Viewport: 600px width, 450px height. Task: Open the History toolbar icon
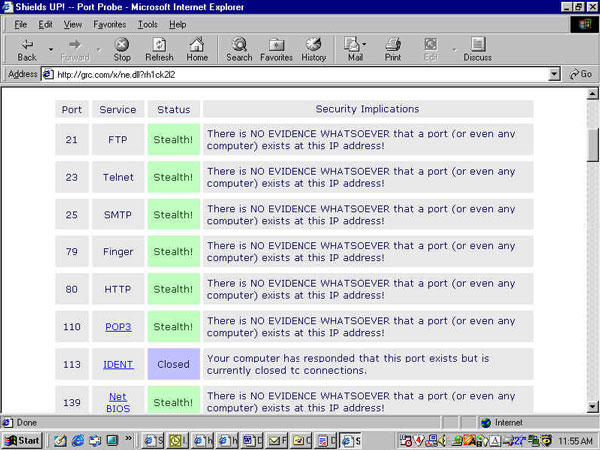313,49
